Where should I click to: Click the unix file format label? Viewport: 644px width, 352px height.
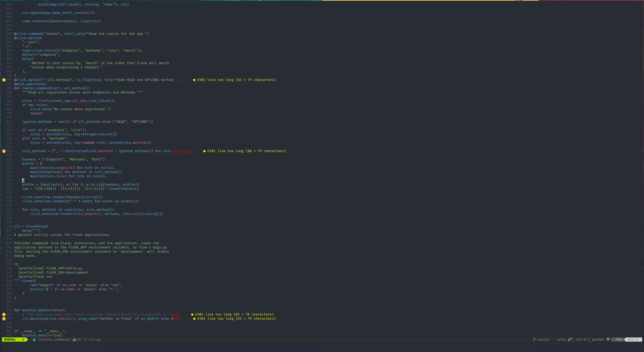click(561, 339)
